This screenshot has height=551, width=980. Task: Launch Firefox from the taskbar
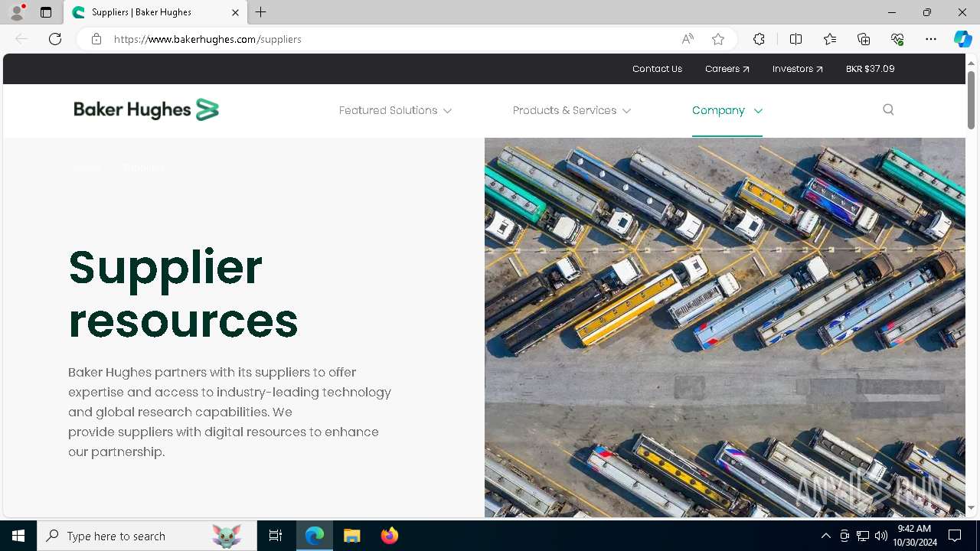[x=390, y=536]
